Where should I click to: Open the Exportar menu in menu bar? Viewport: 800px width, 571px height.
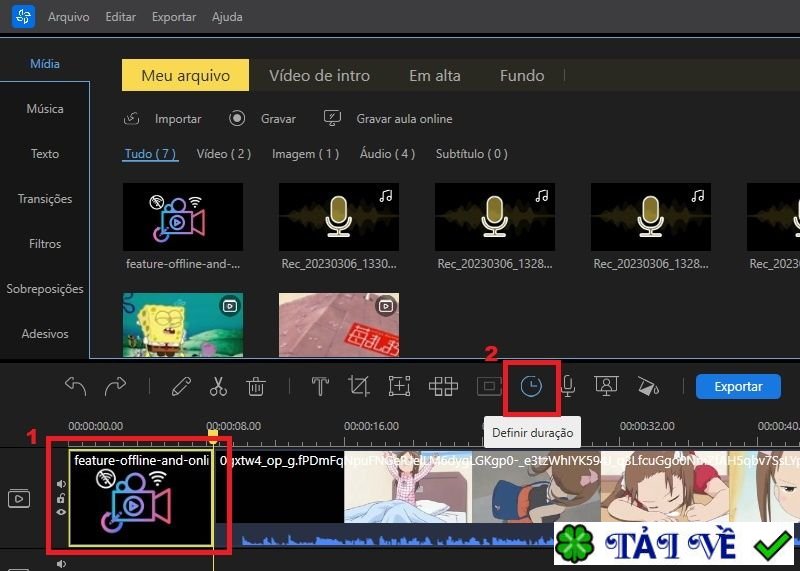coord(173,17)
